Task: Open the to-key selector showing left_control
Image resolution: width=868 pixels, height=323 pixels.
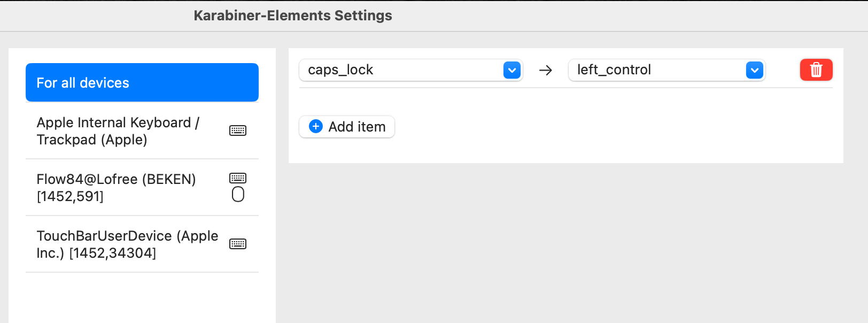Action: (x=657, y=70)
